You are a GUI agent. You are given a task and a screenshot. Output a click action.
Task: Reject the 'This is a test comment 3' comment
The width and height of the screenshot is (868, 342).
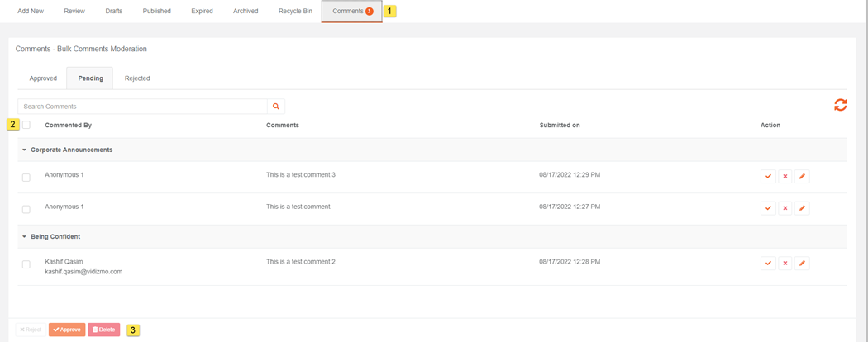tap(785, 176)
